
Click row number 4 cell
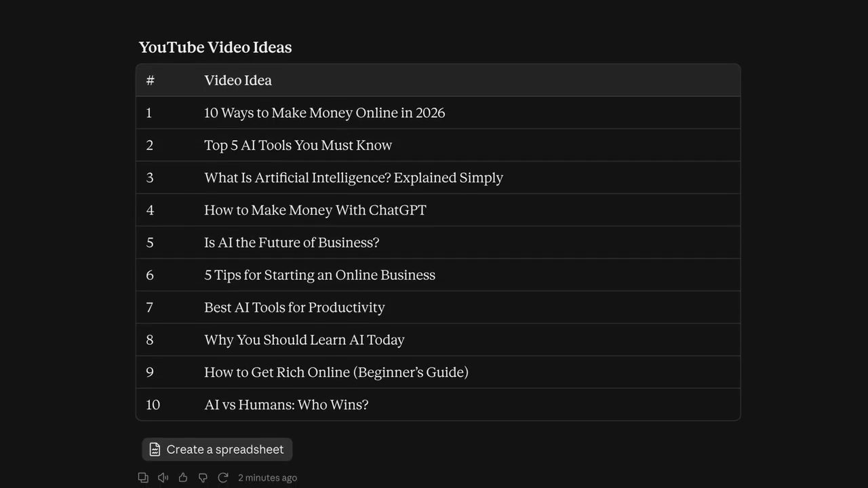150,210
